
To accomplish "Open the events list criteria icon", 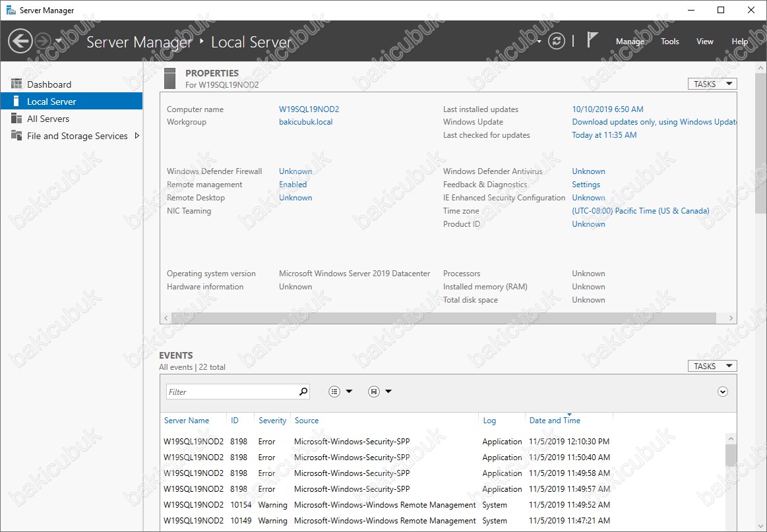I will tap(334, 392).
